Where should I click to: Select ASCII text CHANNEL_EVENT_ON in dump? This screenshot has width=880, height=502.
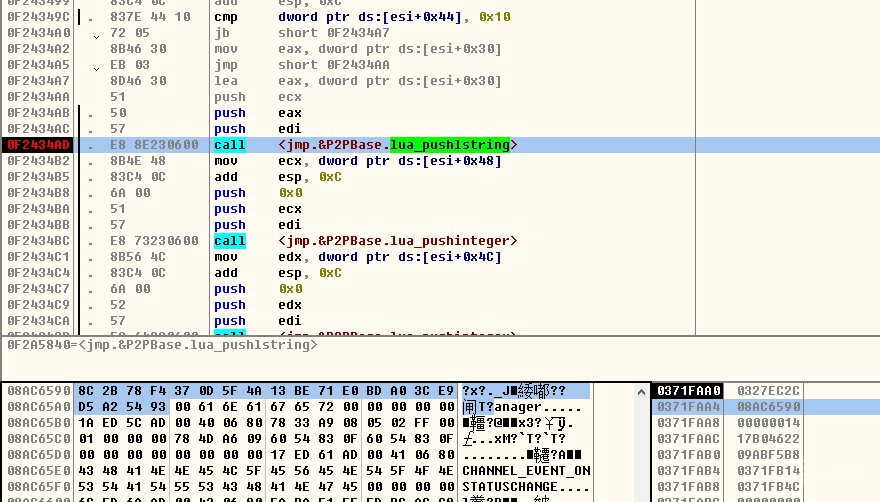[526, 471]
